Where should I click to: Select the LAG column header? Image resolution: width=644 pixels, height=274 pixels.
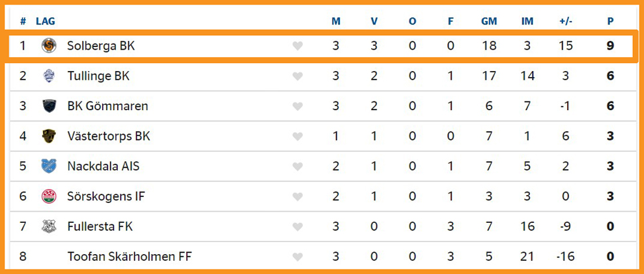46,21
